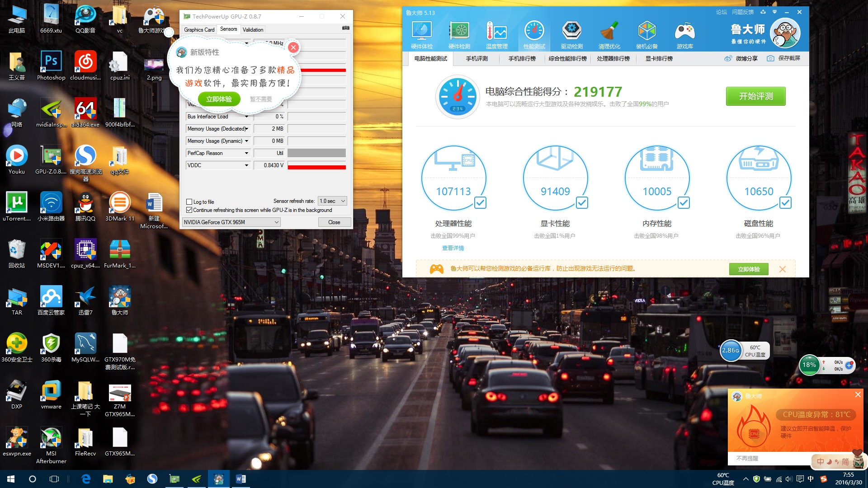Screen dimensions: 868x488
Task: Uncheck the 处理器性能 test checkbox
Action: coord(480,203)
